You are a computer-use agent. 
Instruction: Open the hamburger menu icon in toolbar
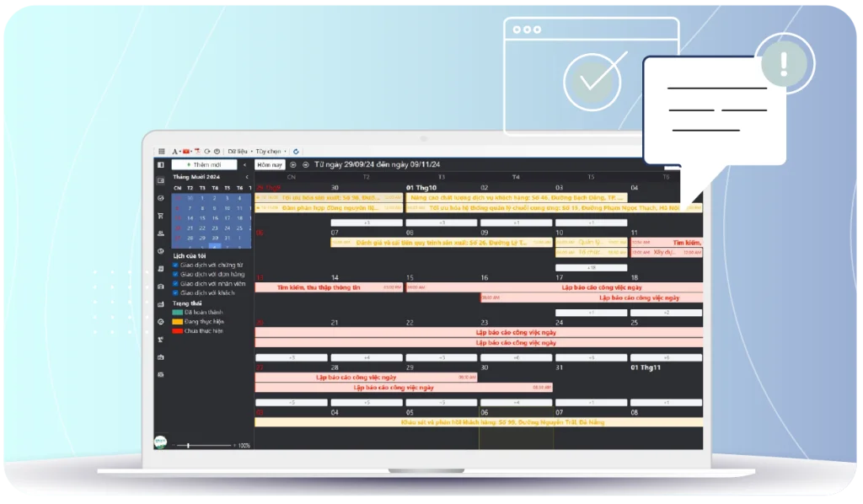(x=162, y=152)
